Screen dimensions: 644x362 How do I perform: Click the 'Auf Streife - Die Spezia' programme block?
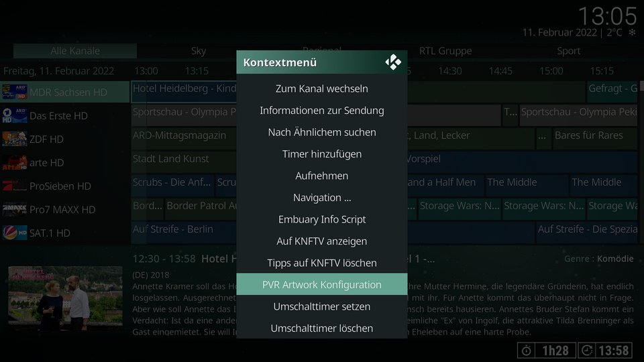coord(587,233)
